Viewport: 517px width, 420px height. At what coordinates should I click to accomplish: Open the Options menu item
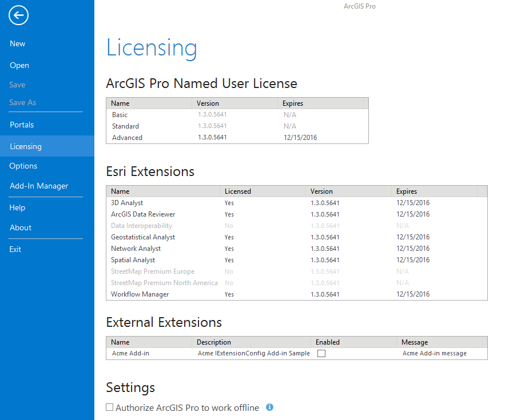tap(23, 166)
